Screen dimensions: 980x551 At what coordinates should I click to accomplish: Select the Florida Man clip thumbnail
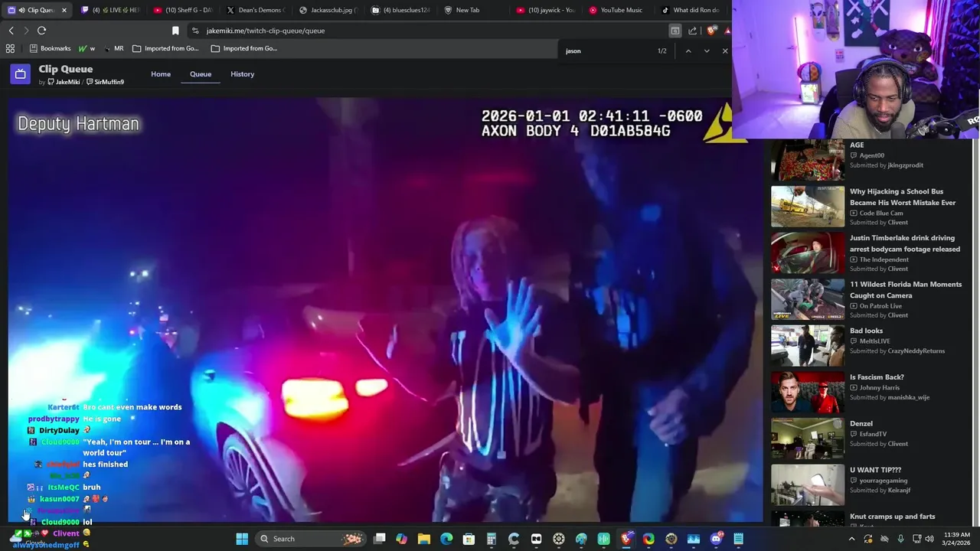point(808,299)
